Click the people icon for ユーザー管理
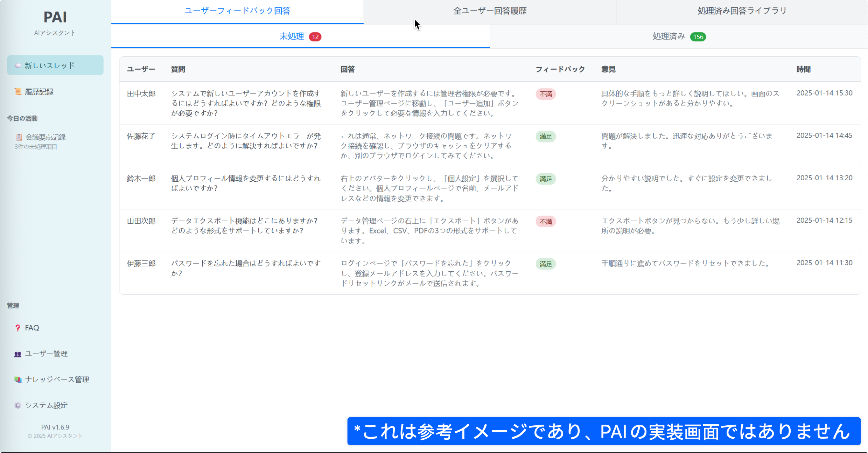 (17, 354)
